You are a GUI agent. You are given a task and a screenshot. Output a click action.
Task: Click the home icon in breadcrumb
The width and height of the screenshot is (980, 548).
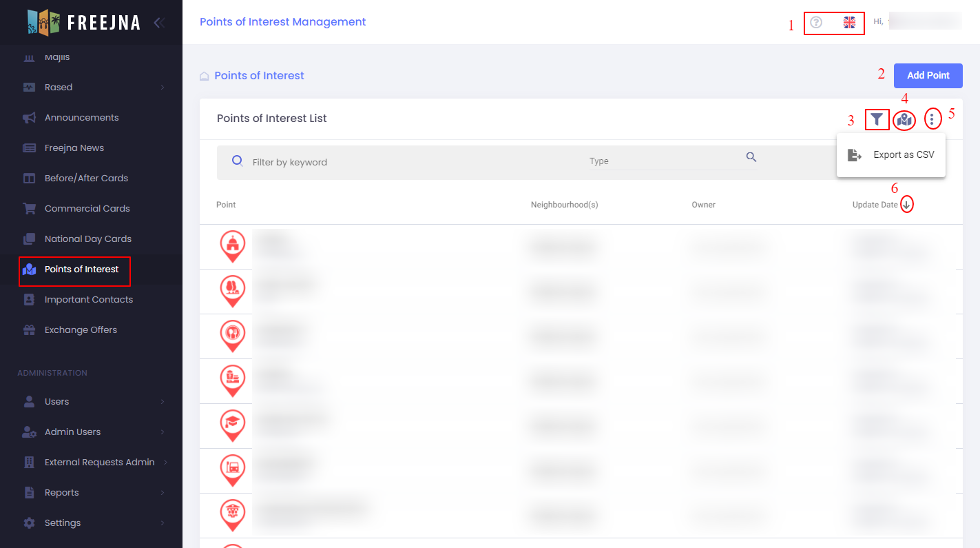205,77
